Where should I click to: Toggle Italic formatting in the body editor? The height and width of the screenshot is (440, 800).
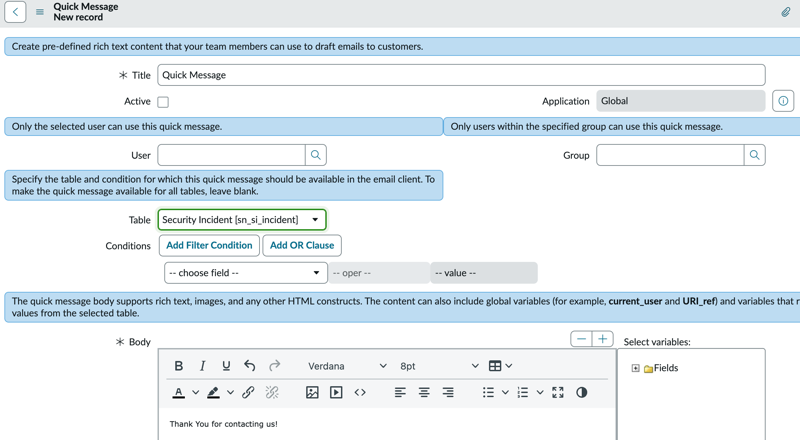pyautogui.click(x=202, y=365)
